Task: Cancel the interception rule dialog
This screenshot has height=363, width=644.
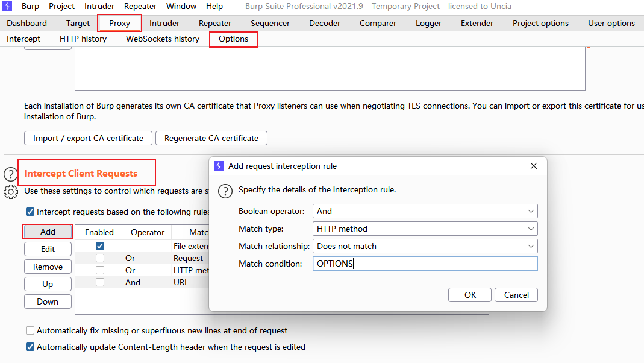Action: (516, 295)
